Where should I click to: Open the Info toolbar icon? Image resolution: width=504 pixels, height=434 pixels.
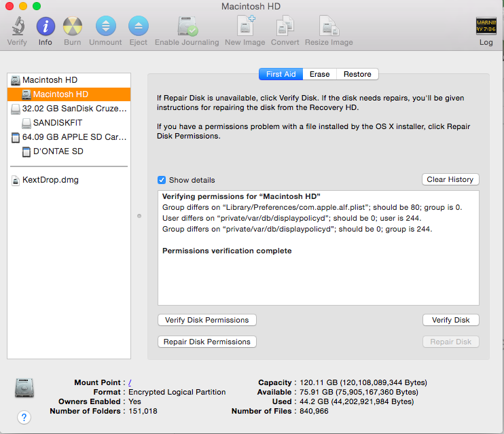click(46, 26)
